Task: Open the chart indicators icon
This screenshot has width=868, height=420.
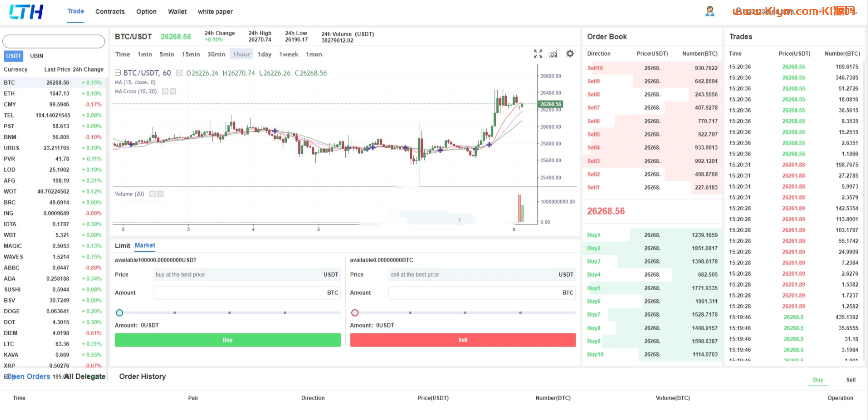Action: pyautogui.click(x=553, y=54)
